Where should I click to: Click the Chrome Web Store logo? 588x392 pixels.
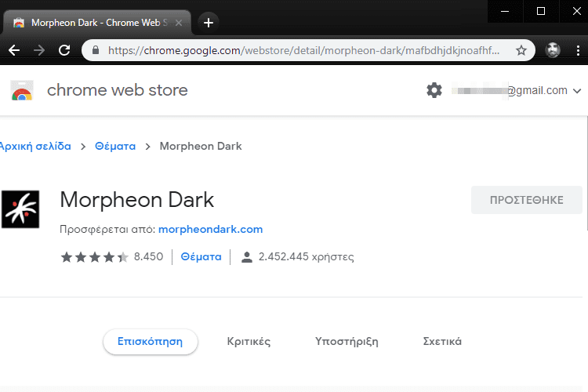coord(22,90)
